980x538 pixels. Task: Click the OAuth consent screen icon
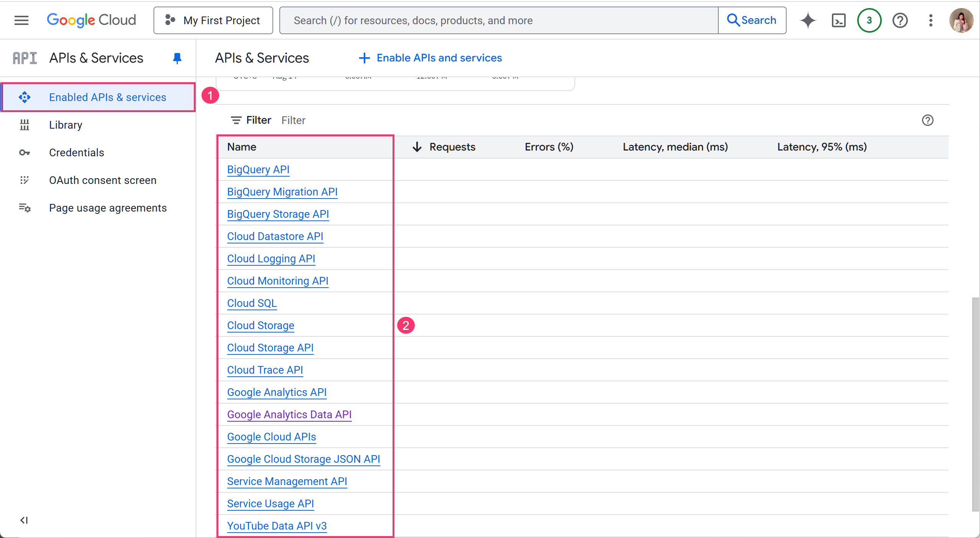click(25, 180)
